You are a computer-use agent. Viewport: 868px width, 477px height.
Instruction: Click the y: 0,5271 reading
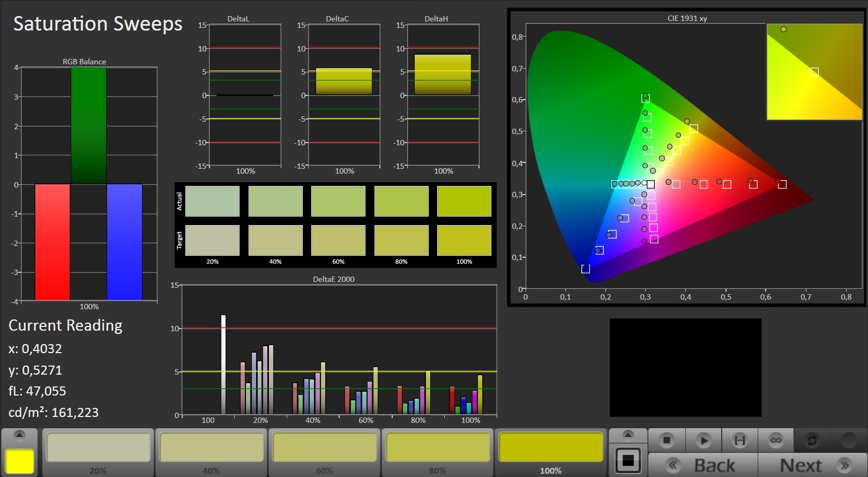tap(35, 370)
